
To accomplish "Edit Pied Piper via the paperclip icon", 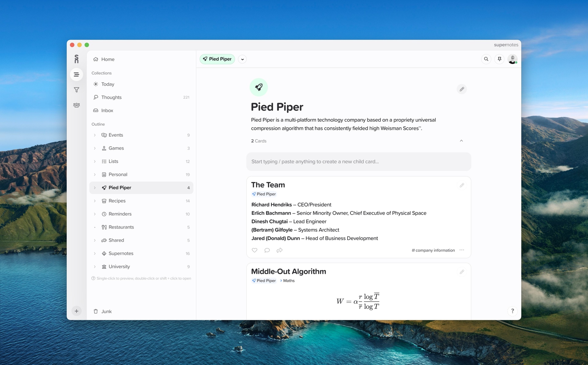I will [462, 89].
